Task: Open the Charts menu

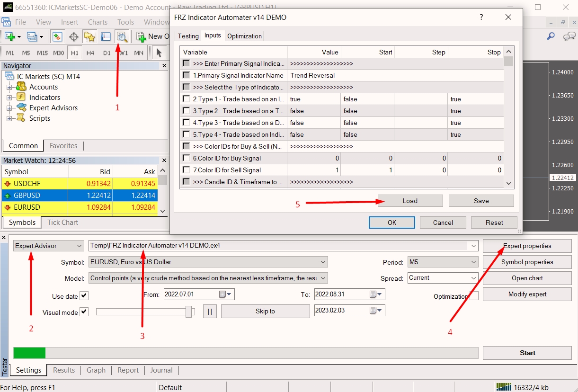Action: [98, 22]
